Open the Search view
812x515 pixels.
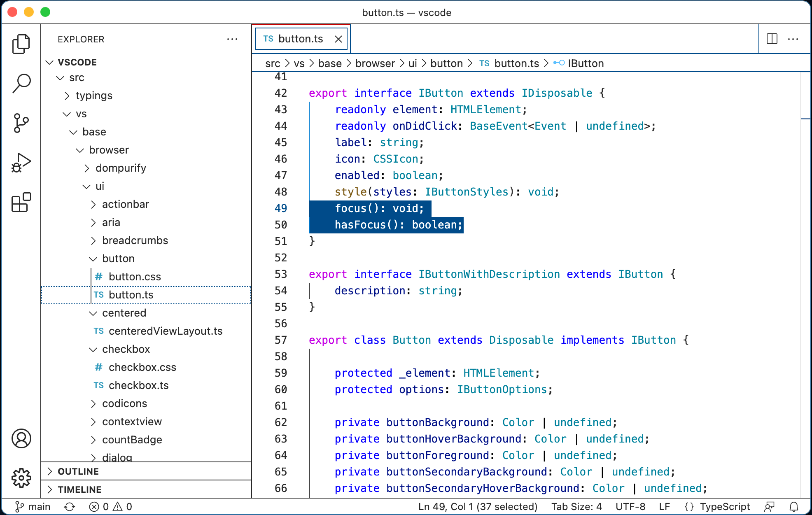[x=21, y=82]
